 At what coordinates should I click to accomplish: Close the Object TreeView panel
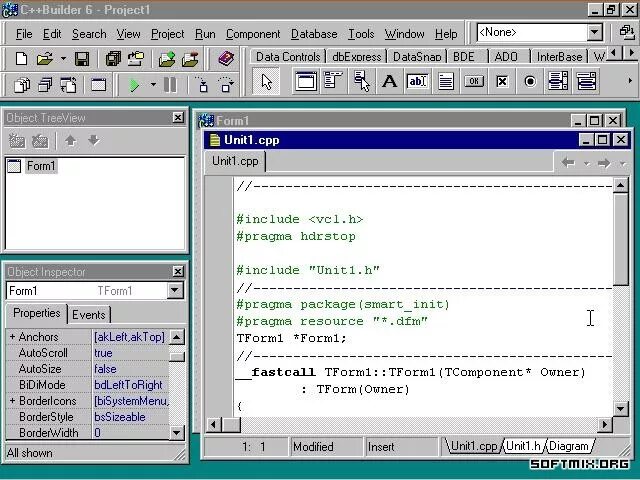pyautogui.click(x=178, y=118)
